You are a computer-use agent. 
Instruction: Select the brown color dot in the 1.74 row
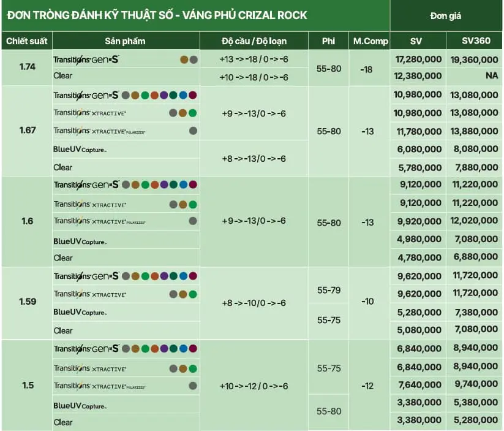pos(184,59)
